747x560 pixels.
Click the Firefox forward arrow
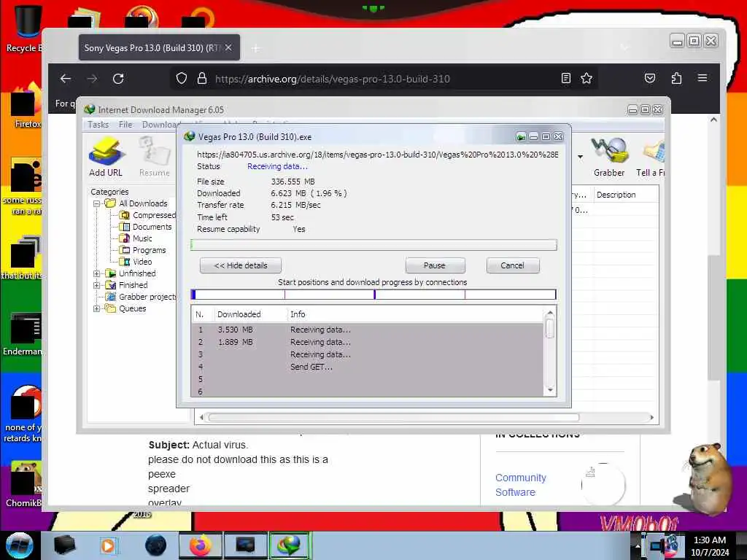pos(92,79)
